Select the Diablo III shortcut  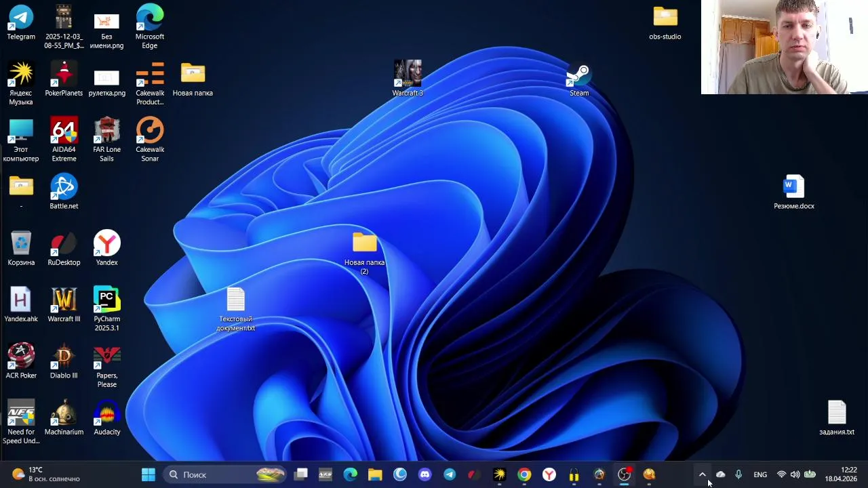[x=64, y=361]
